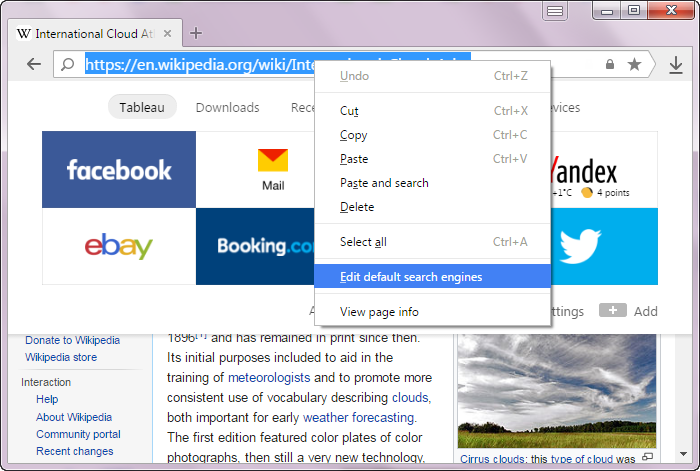Follow the clouds article link
700x471 pixels.
click(410, 397)
